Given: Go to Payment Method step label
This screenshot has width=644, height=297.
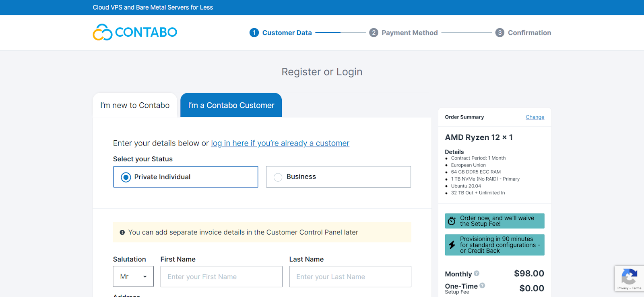Looking at the screenshot, I should pos(410,33).
